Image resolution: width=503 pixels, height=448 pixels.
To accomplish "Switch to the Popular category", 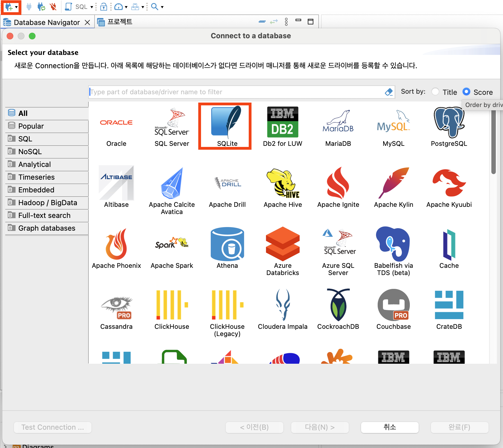I will tap(47, 126).
